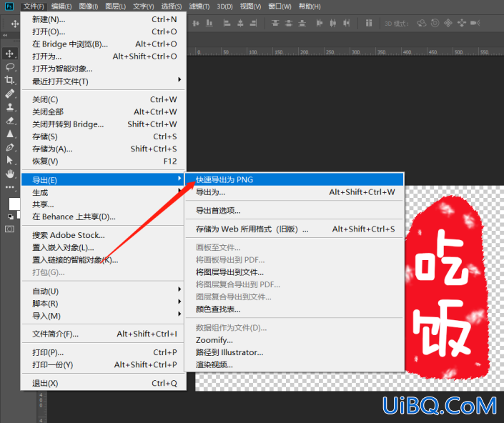The height and width of the screenshot is (423, 504).
Task: Select the Hand tool
Action: 10,174
